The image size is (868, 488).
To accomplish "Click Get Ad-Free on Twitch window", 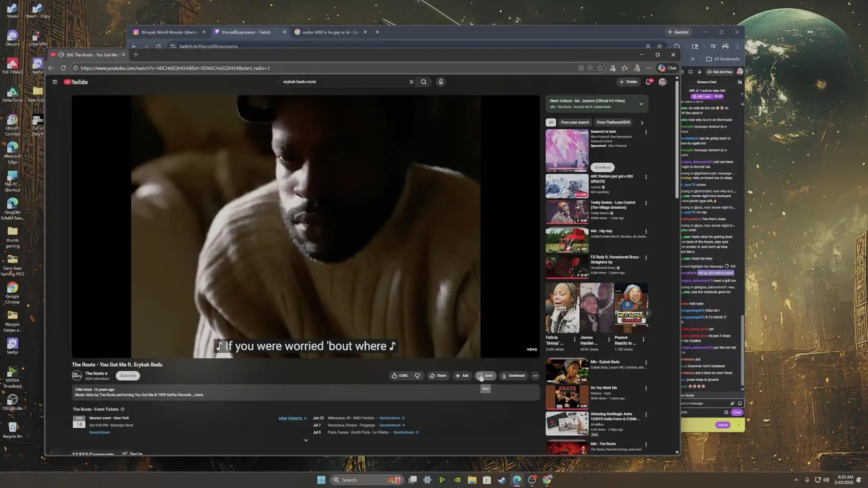I will point(720,72).
